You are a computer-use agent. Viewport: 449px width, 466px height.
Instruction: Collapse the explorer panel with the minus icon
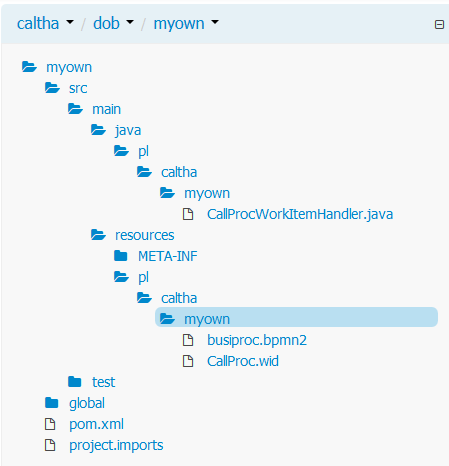pos(439,25)
